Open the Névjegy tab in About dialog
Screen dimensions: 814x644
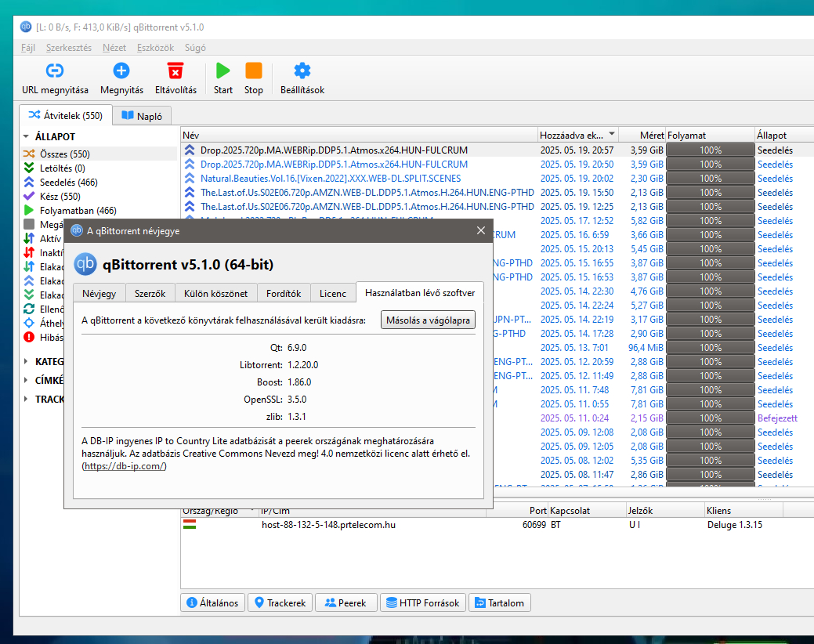[x=99, y=293]
